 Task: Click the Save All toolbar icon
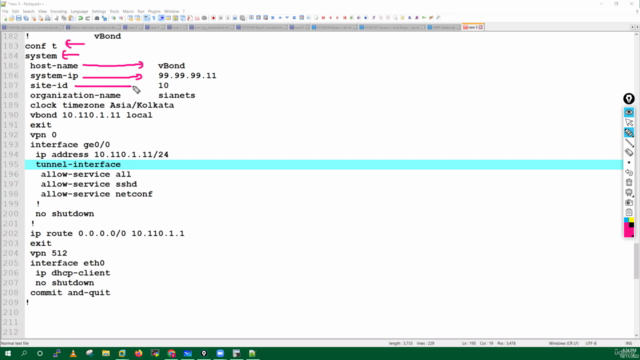tap(26, 18)
